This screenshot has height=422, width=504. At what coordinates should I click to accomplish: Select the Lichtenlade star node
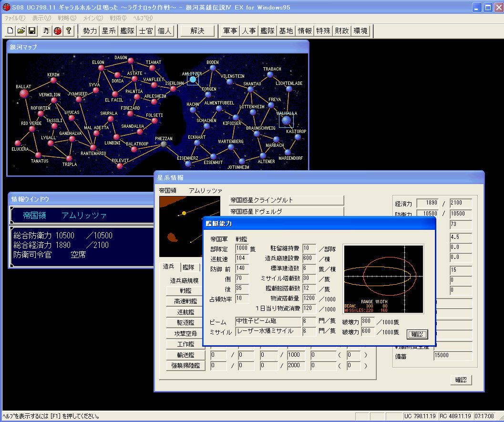(289, 89)
